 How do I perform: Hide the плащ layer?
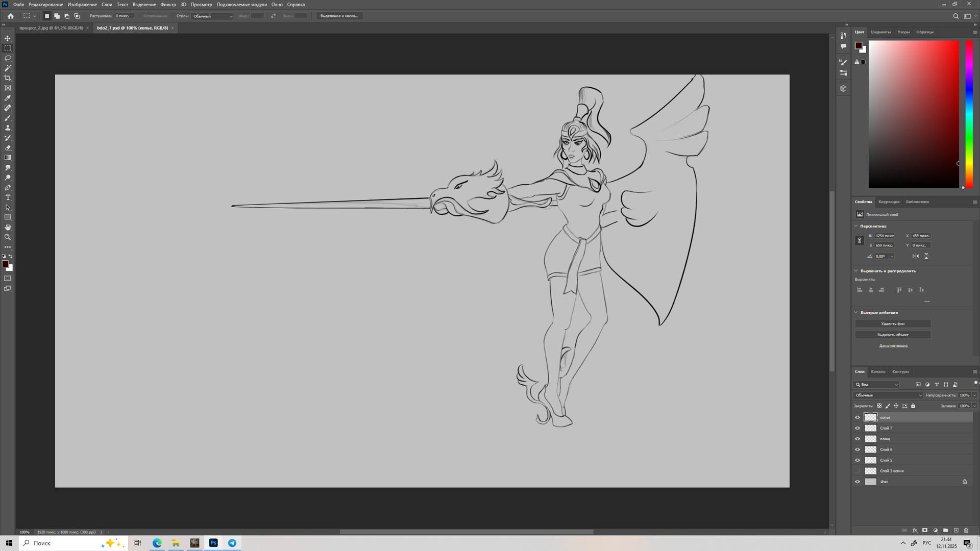pyautogui.click(x=857, y=439)
